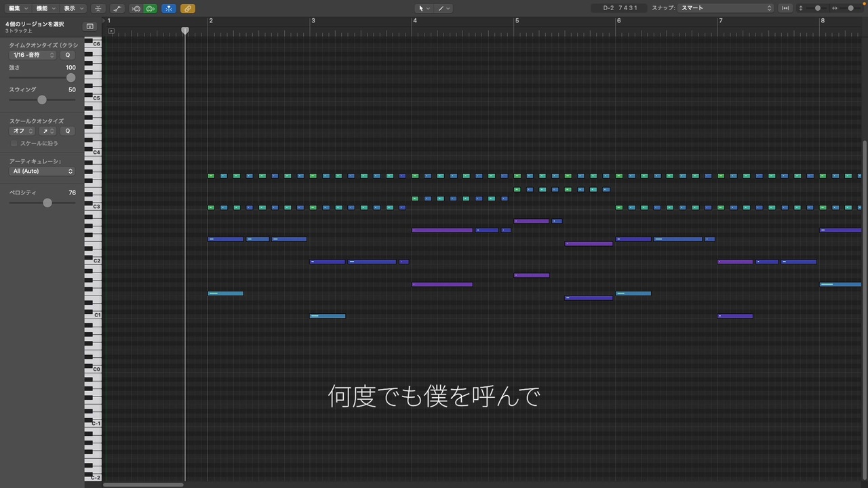
Task: Adjust the スウィング slider
Action: pyautogui.click(x=42, y=100)
